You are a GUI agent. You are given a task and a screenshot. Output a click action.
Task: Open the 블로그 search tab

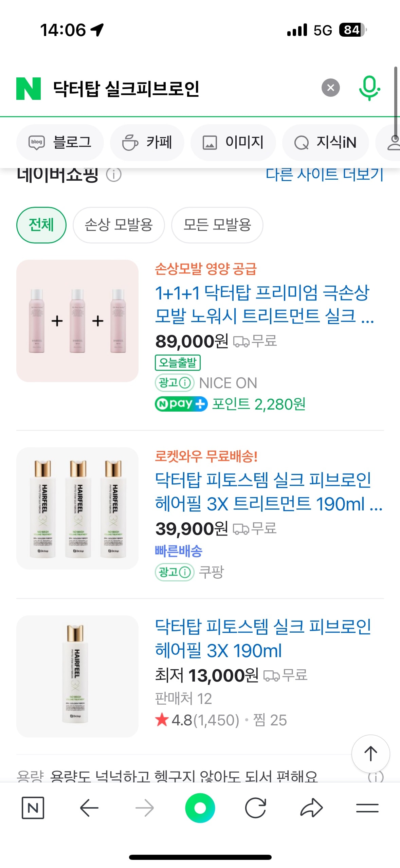pos(60,142)
